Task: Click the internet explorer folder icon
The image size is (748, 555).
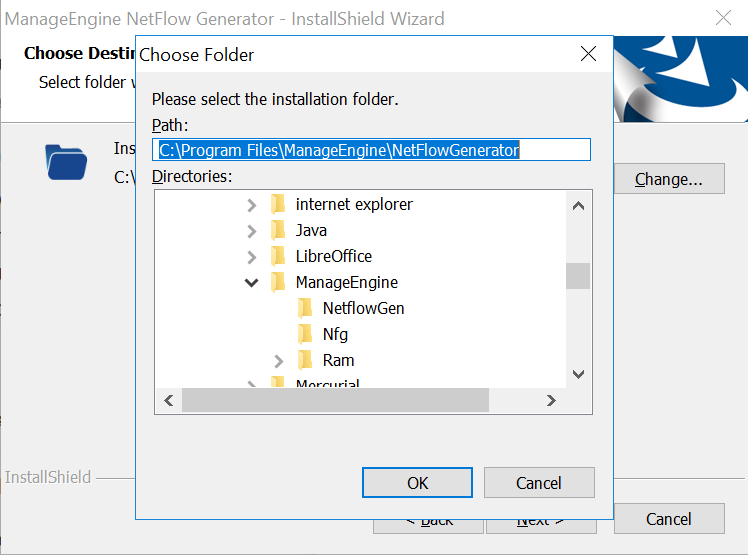Action: pyautogui.click(x=278, y=205)
